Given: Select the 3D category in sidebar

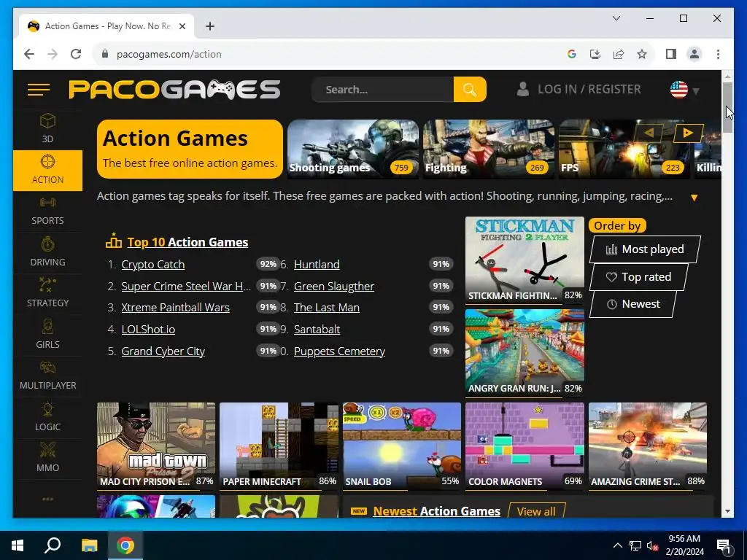Looking at the screenshot, I should (47, 128).
